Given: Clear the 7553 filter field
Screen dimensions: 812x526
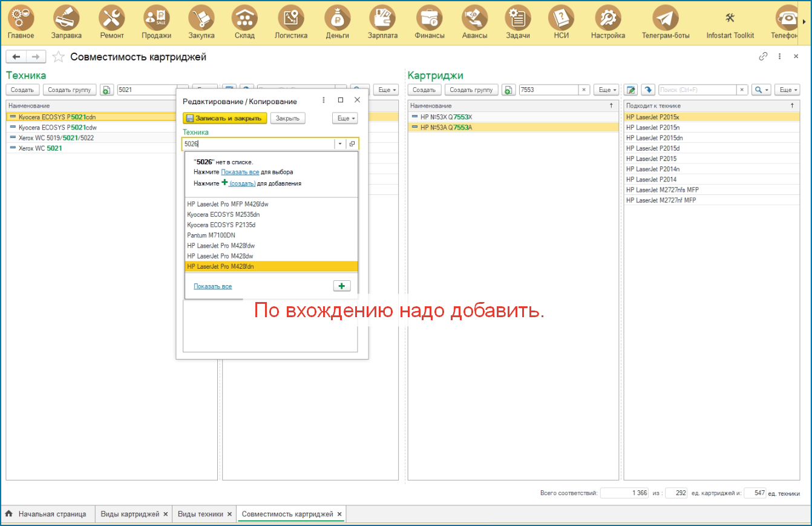Looking at the screenshot, I should click(584, 90).
